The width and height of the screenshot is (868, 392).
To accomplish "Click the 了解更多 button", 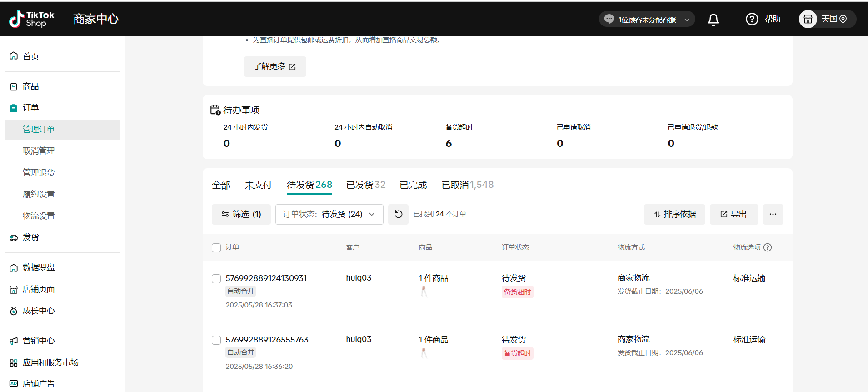I will pos(275,66).
